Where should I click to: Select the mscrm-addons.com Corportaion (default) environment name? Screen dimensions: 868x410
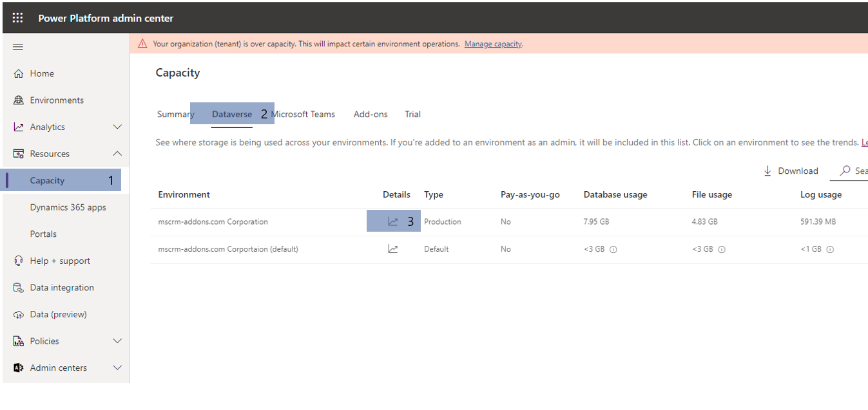(x=228, y=248)
